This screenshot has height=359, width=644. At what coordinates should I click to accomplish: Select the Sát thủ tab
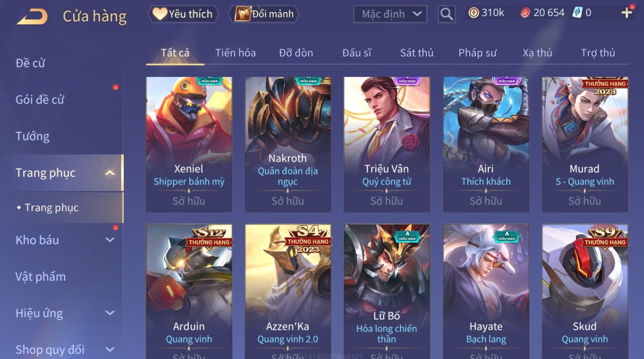[x=417, y=53]
